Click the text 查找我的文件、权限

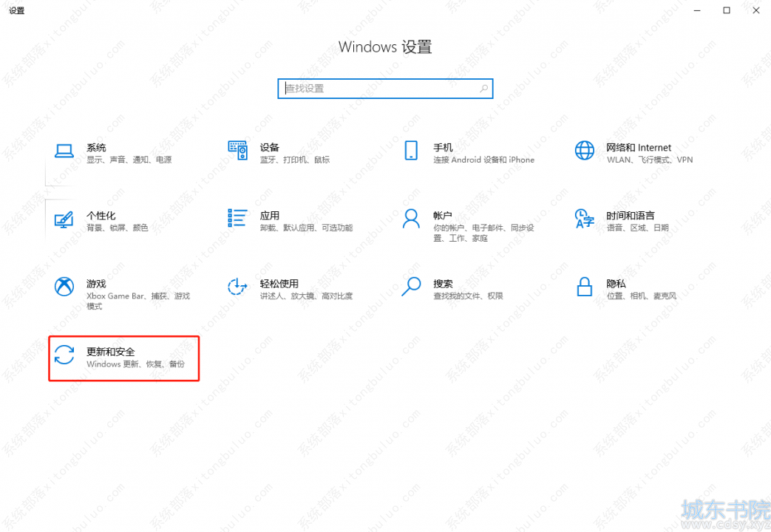pyautogui.click(x=468, y=296)
